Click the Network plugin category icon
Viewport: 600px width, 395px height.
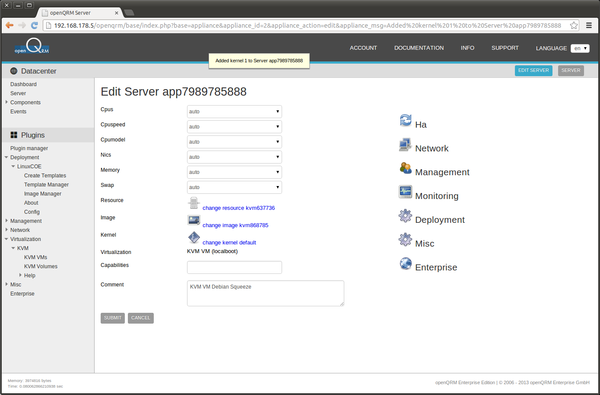405,144
